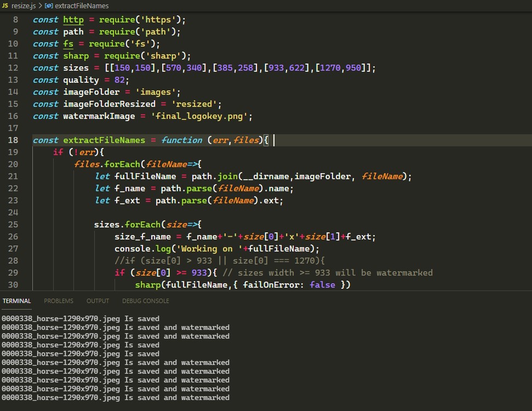This screenshot has height=411, width=532.
Task: Click 'failOnError' option on line 30
Action: click(x=271, y=285)
